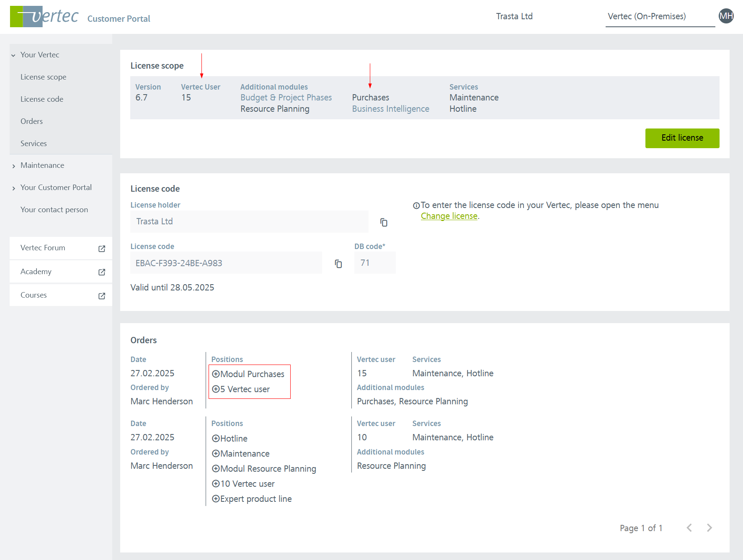Expand the 5 Vertec user position
This screenshot has height=560, width=743.
(x=216, y=389)
